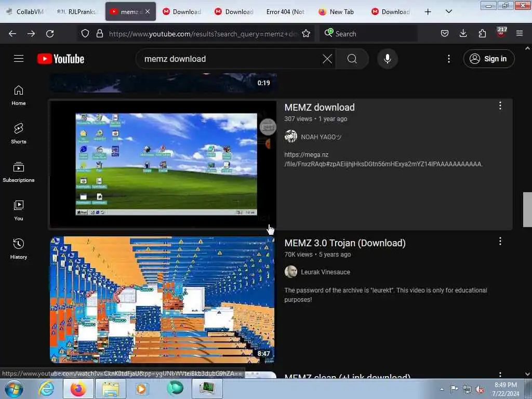Switch to the New Tab tab
The width and height of the screenshot is (532, 399).
coord(337,11)
